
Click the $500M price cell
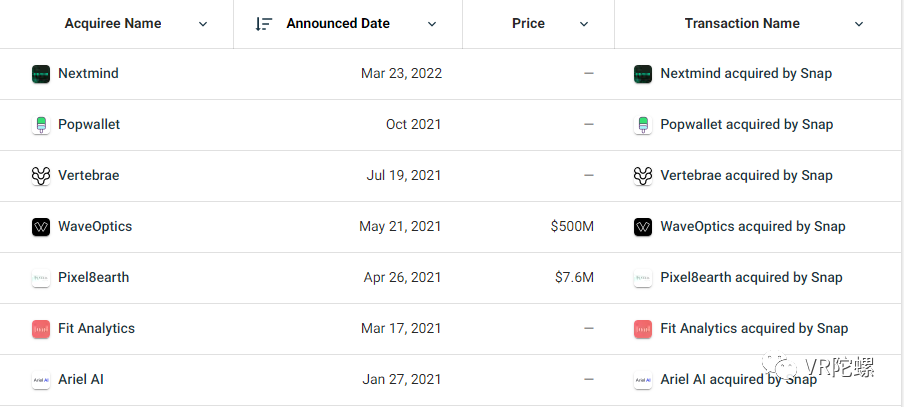coord(572,227)
